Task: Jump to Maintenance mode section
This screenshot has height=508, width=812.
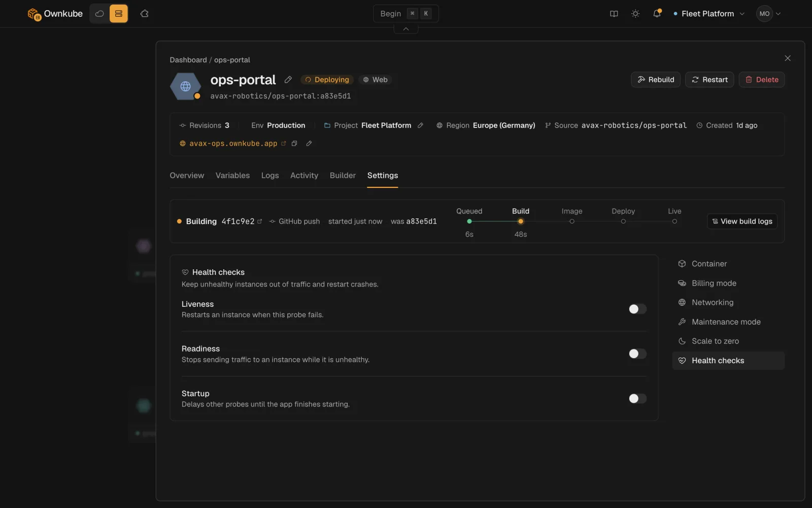Action: (728, 322)
